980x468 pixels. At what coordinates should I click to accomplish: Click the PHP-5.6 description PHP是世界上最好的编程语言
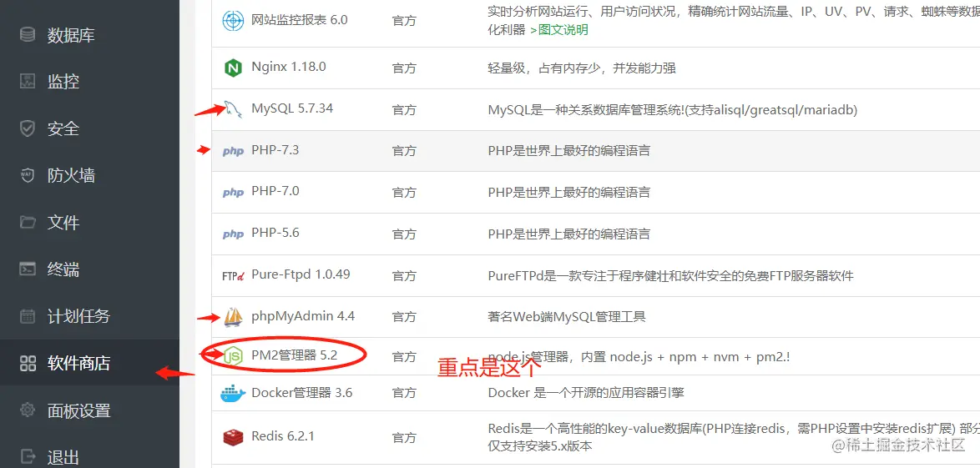[568, 234]
